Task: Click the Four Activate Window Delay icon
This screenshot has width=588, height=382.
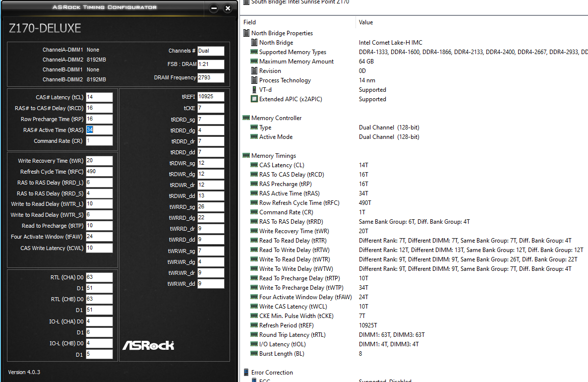Action: [x=254, y=297]
